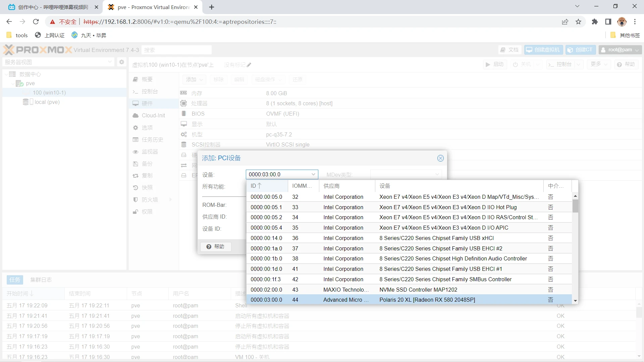Viewport: 644px width, 362px height.
Task: Click the scrollbar down arrow in device list
Action: (x=575, y=301)
